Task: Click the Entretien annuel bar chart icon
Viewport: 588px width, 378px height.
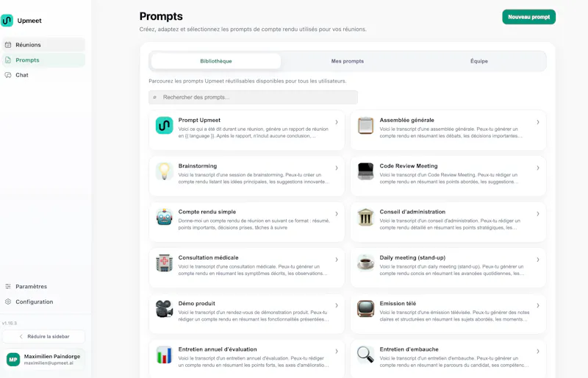Action: tap(164, 354)
